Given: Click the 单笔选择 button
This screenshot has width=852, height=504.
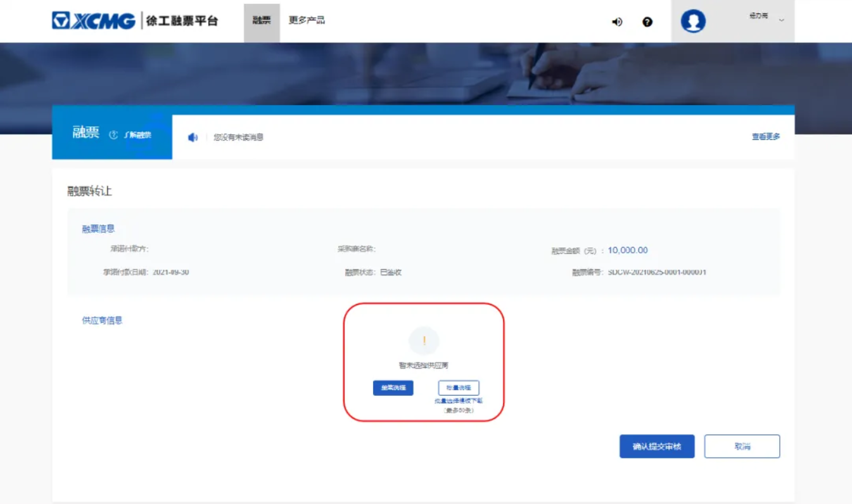Looking at the screenshot, I should 393,388.
